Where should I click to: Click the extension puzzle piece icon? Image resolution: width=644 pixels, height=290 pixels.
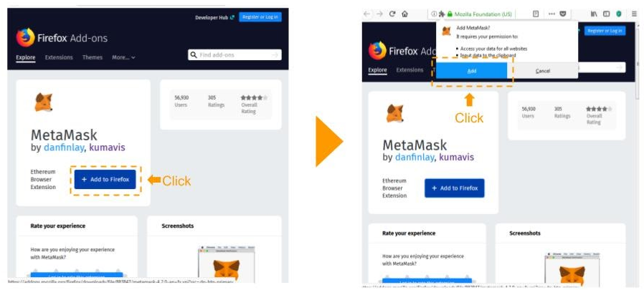[442, 14]
